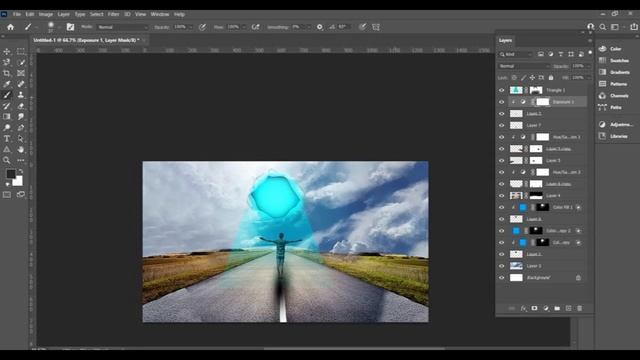Hide the Color Fill 1 layer
The width and height of the screenshot is (640, 360).
pyautogui.click(x=502, y=207)
